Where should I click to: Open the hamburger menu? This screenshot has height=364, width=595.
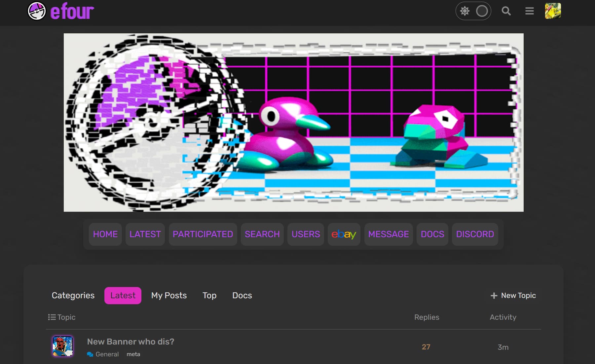(x=530, y=11)
